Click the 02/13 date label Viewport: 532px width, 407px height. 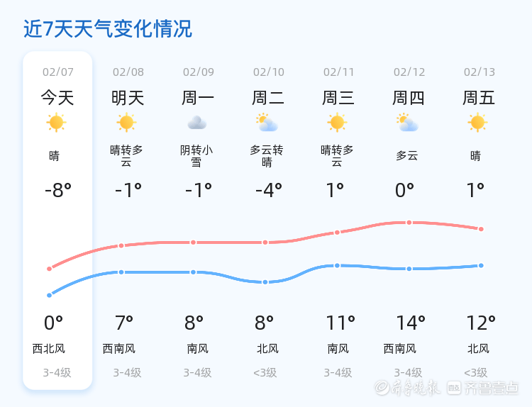(x=480, y=72)
